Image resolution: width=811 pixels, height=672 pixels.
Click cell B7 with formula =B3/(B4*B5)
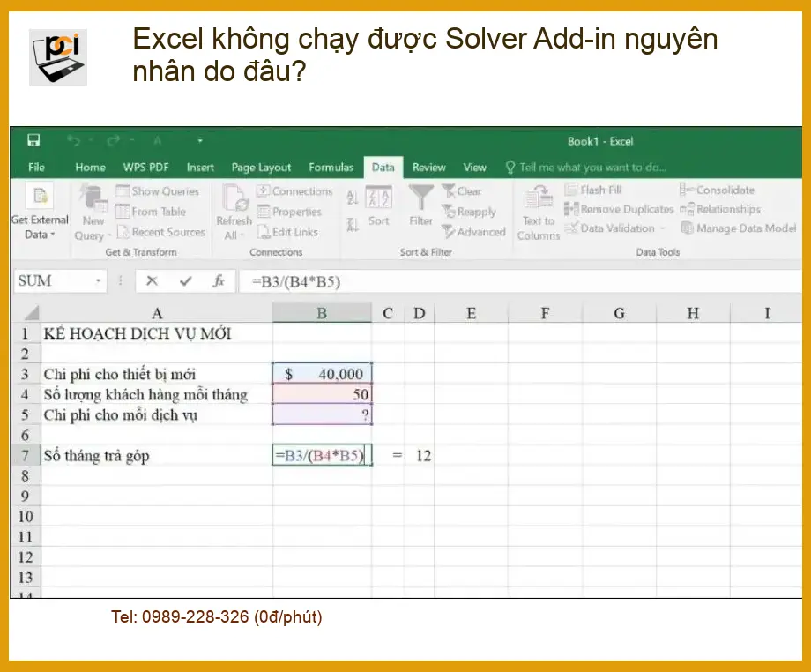click(x=322, y=455)
